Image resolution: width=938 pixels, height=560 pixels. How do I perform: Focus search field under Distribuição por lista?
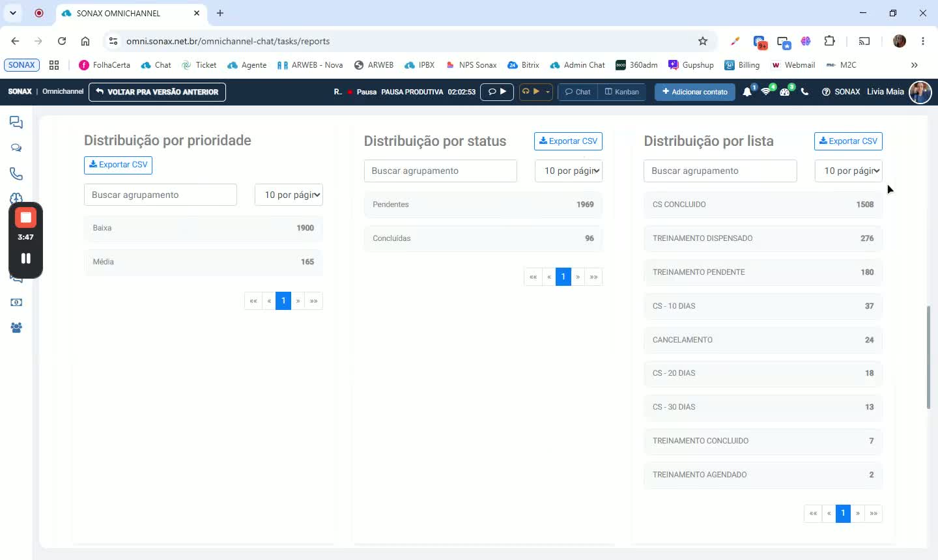tap(720, 171)
